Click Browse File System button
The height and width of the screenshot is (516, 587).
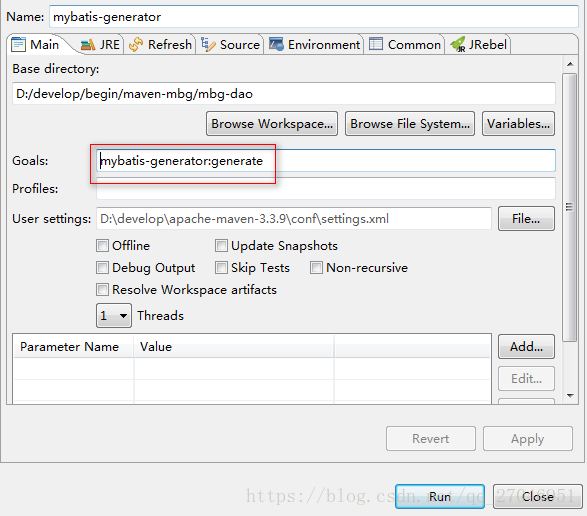pyautogui.click(x=410, y=124)
